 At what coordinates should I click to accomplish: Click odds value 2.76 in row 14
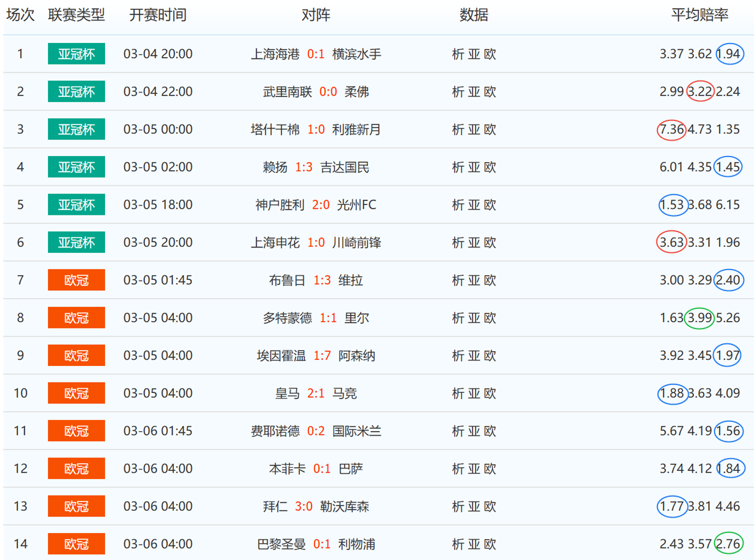coord(729,544)
